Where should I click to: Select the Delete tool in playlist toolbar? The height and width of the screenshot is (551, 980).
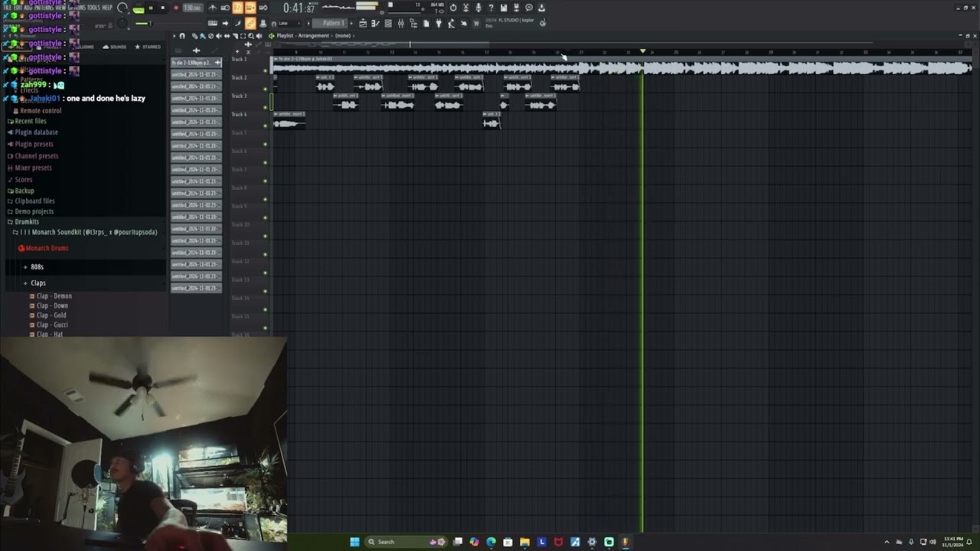211,36
